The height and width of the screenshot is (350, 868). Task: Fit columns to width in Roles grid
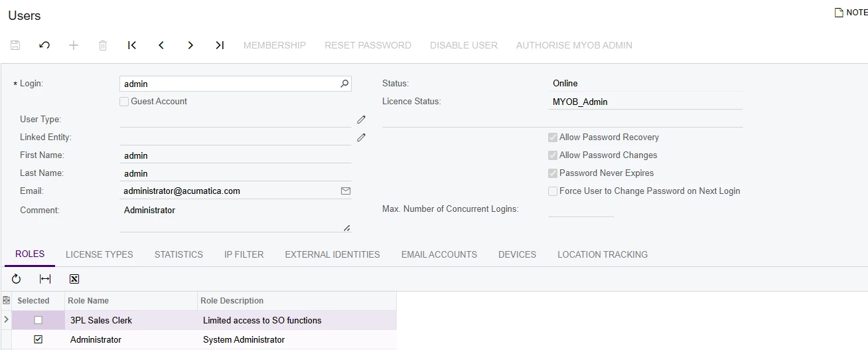coord(45,279)
